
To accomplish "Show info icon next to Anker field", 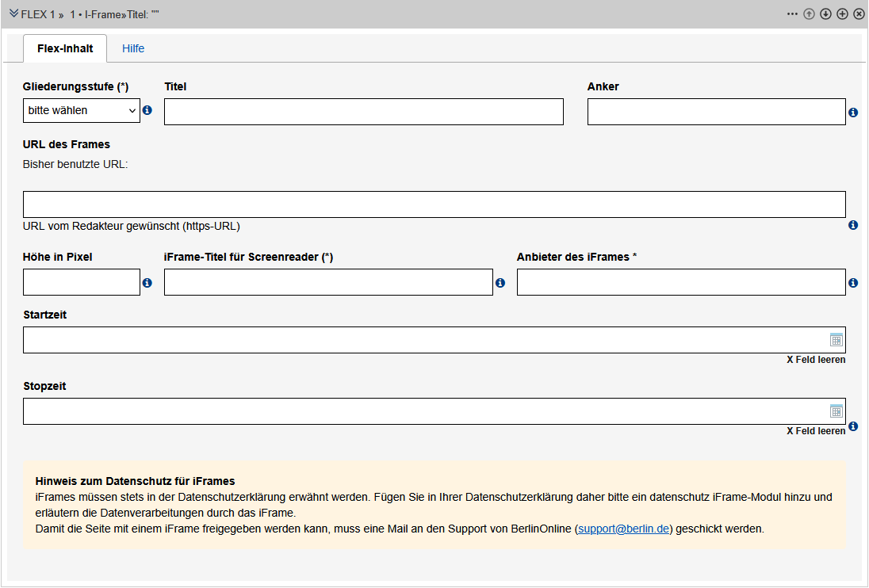I will tap(853, 113).
